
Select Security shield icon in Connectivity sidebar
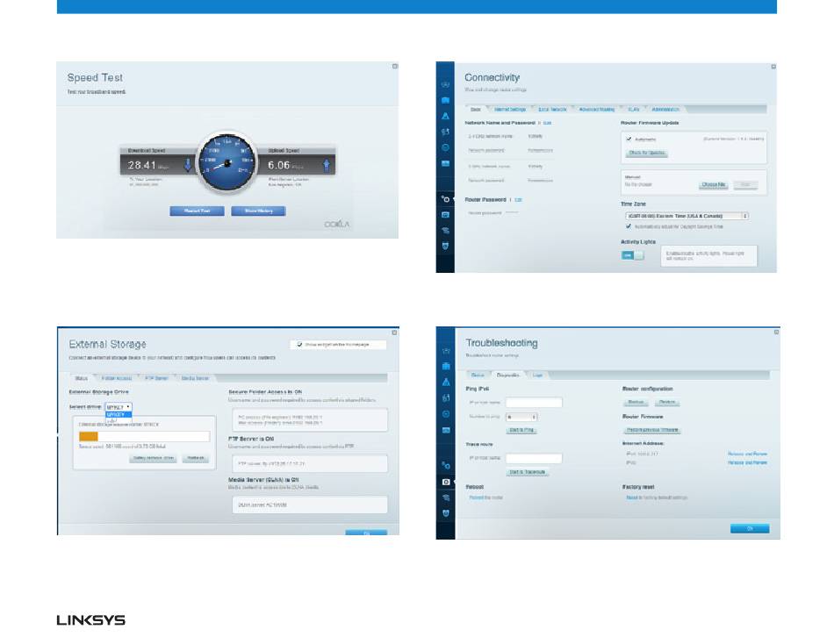[x=445, y=246]
